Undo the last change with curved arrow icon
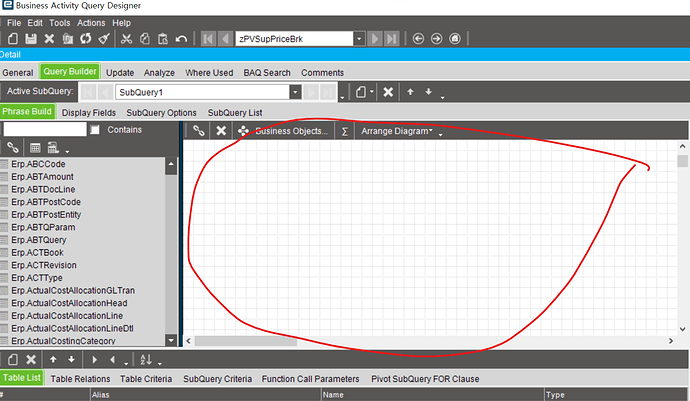Image resolution: width=690 pixels, height=401 pixels. point(181,39)
